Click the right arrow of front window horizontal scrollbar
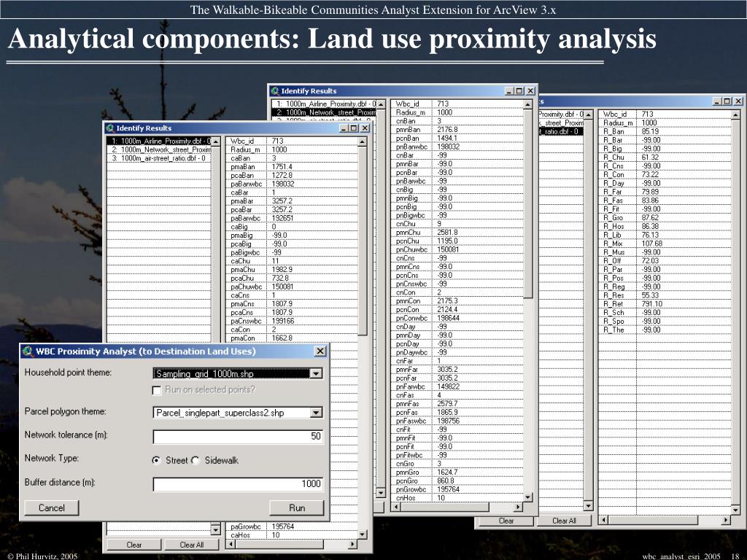747x560 pixels. [352, 544]
